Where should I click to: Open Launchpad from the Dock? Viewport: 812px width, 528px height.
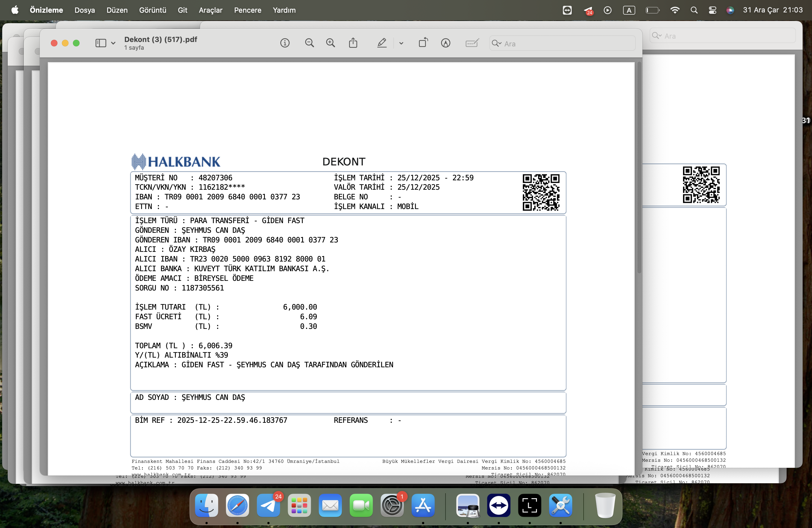(x=299, y=505)
